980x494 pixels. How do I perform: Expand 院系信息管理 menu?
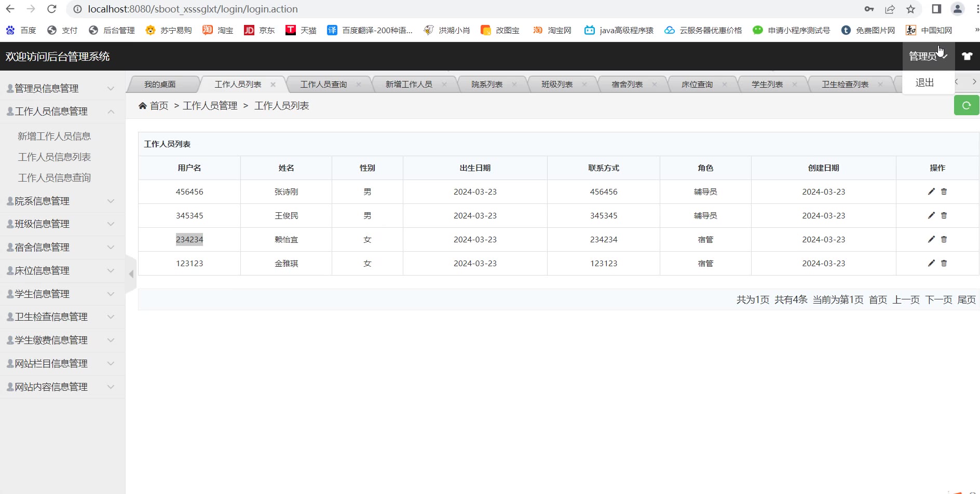62,201
